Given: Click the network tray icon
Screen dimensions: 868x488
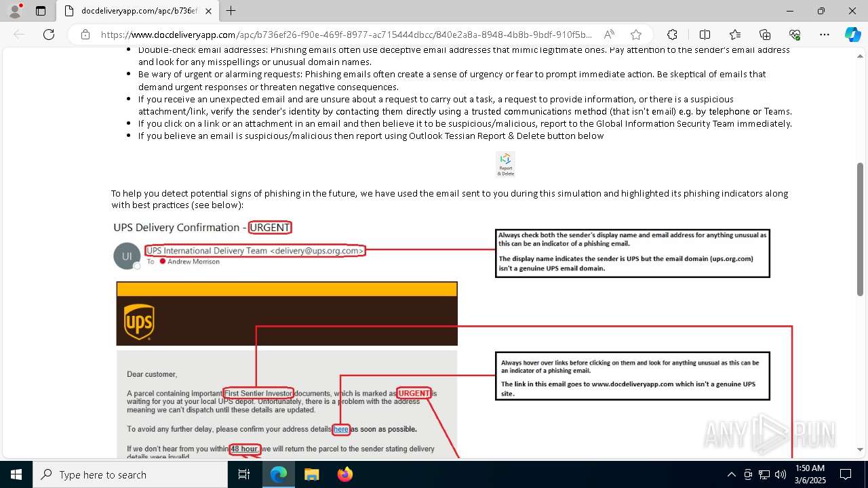Looking at the screenshot, I should tap(764, 474).
